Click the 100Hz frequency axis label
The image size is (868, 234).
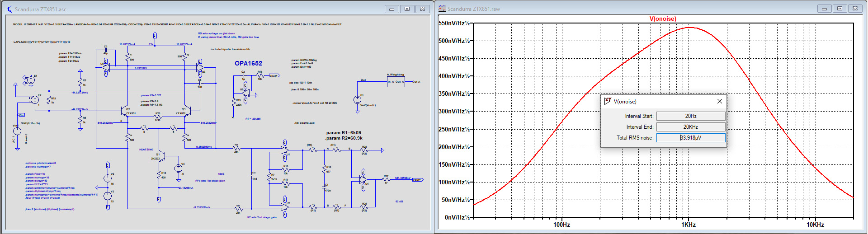click(x=561, y=225)
